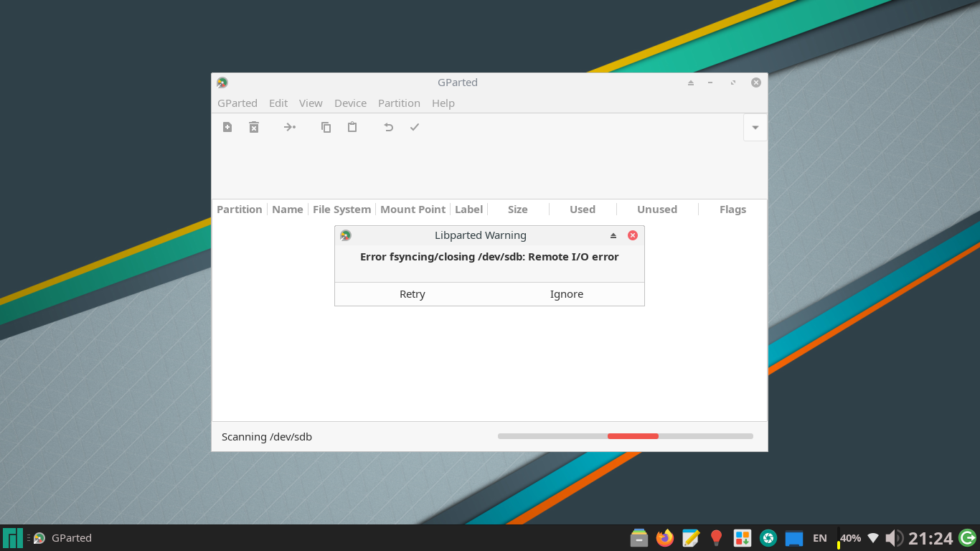
Task: Open the device selector dropdown arrow
Action: click(755, 128)
